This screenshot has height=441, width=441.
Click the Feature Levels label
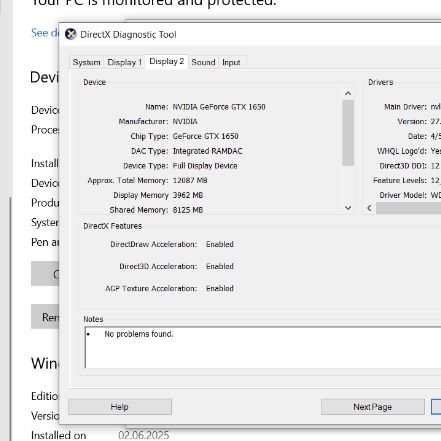tap(400, 180)
